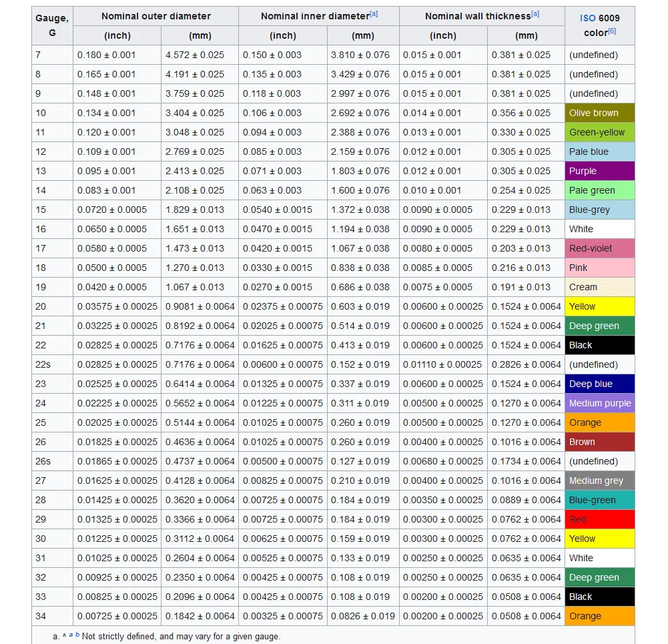Select the '0.0826 ± 0.019' cell

(363, 616)
